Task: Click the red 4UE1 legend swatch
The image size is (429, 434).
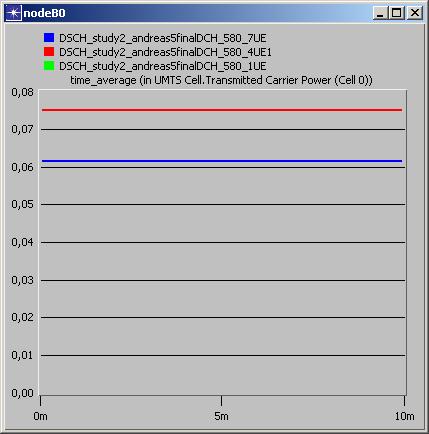Action: [x=49, y=52]
